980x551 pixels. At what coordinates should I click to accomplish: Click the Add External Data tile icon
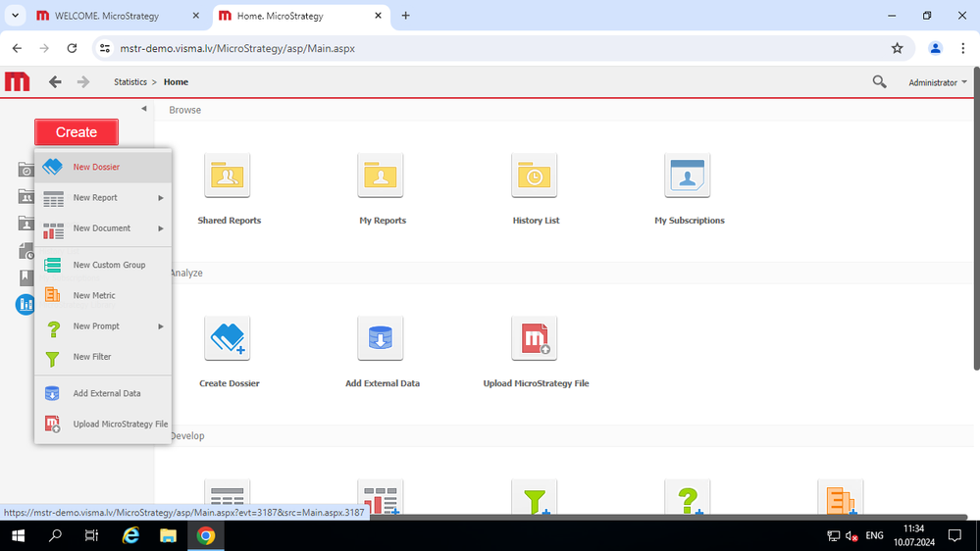pos(381,338)
